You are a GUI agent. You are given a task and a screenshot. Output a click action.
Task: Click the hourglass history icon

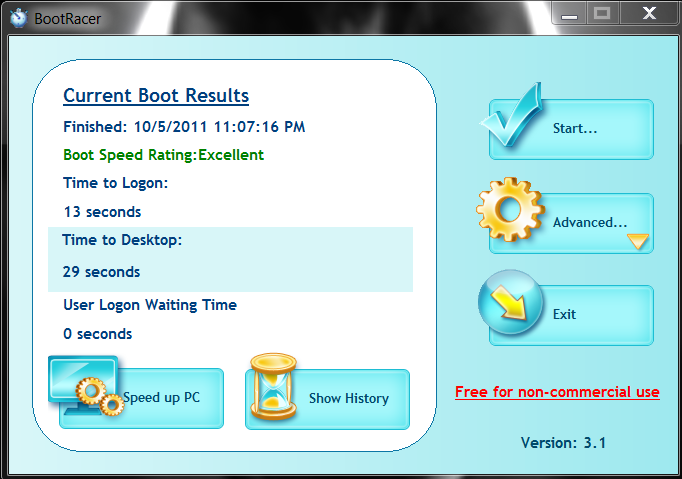274,386
